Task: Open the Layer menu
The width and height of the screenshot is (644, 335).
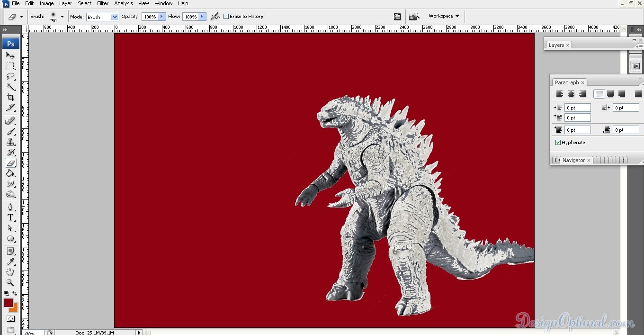Action: (65, 3)
